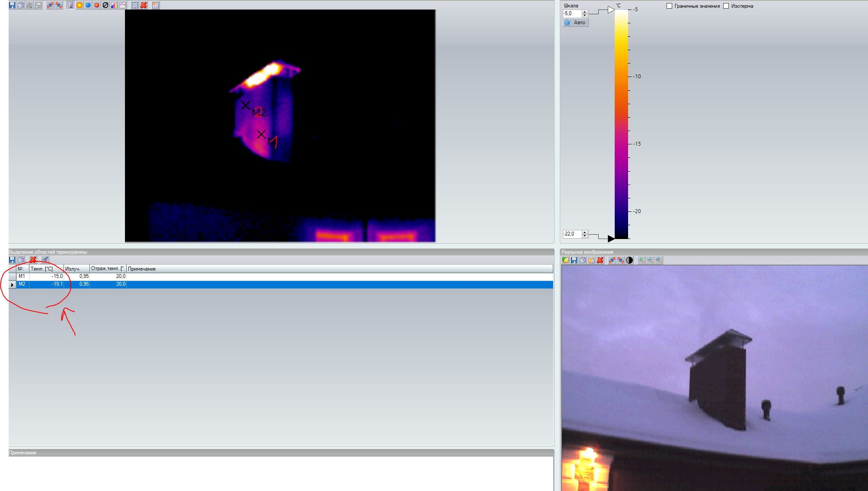Enable the Изотерма checkbox
The height and width of the screenshot is (491, 868).
726,6
